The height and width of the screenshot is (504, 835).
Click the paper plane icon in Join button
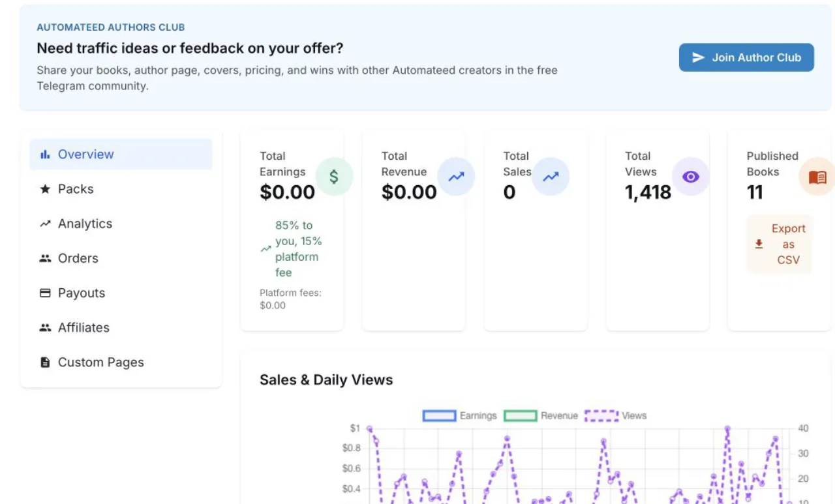tap(698, 57)
